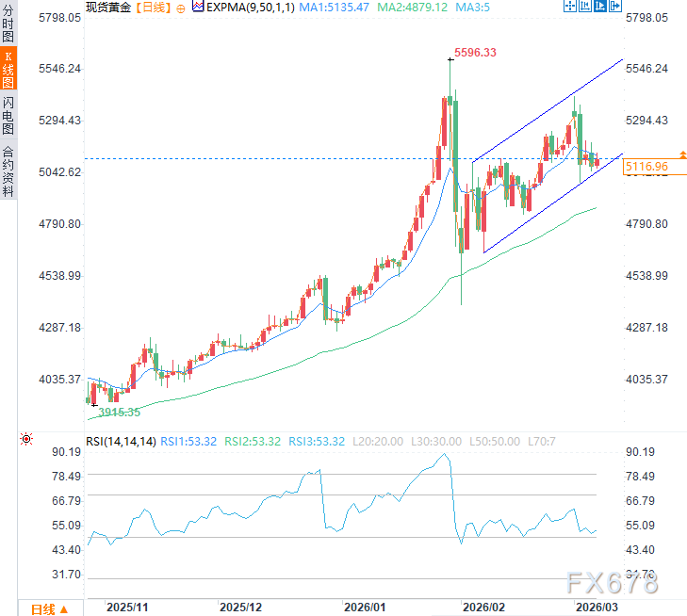The image size is (687, 616).
Task: Click the orange circle icon beside 日线
Action: point(181,8)
